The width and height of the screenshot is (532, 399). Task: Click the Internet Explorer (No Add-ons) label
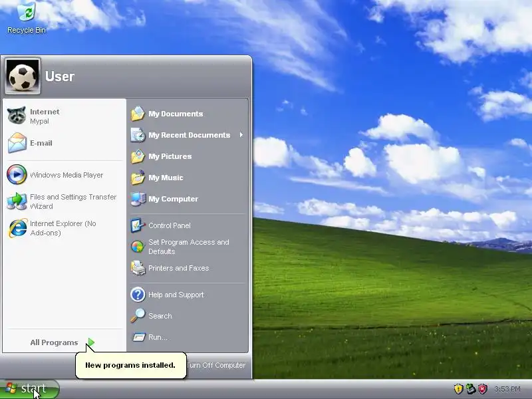pos(63,228)
